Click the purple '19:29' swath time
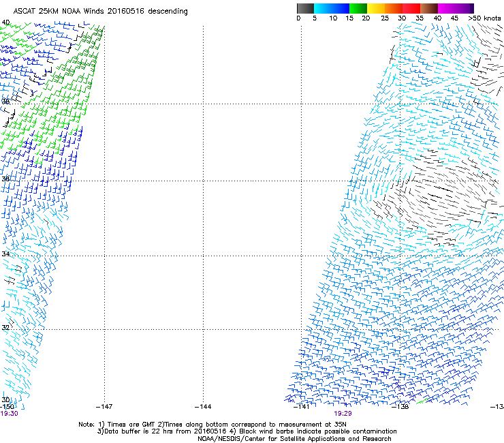Viewport: 504px width, 443px height. click(x=343, y=414)
